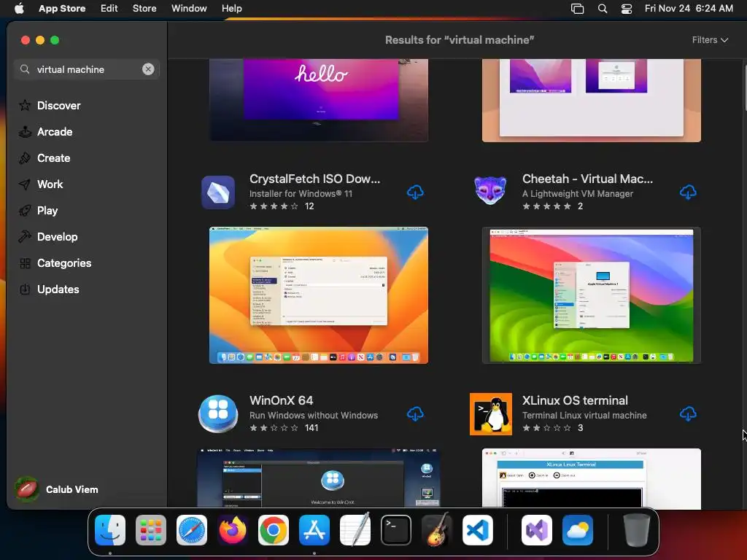Download Cheetah Virtual Machine via cloud icon
The image size is (747, 560).
[687, 192]
